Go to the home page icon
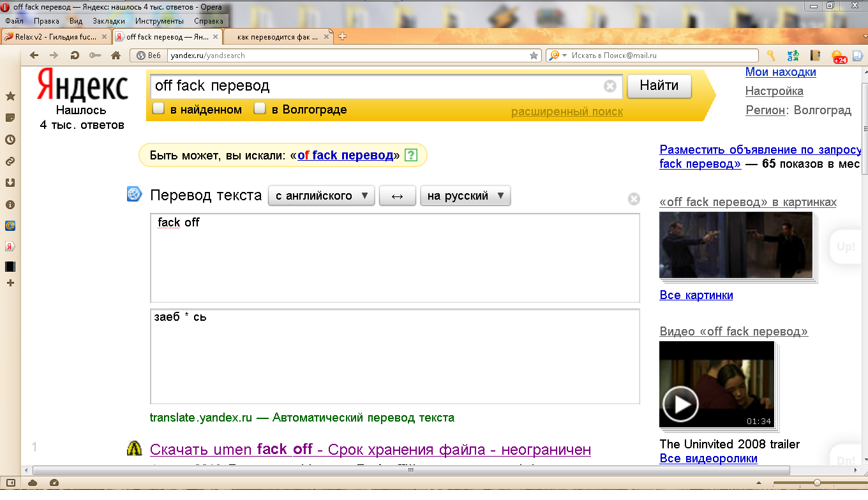The height and width of the screenshot is (500, 868). (116, 55)
